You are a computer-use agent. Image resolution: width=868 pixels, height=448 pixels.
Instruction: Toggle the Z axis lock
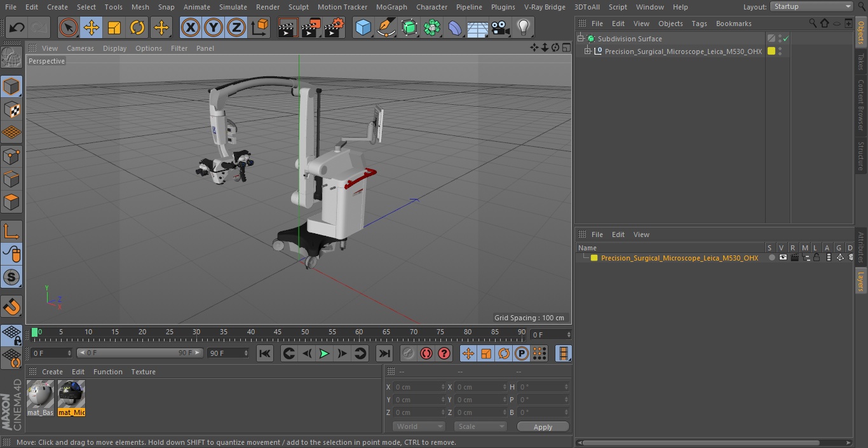[x=236, y=27]
